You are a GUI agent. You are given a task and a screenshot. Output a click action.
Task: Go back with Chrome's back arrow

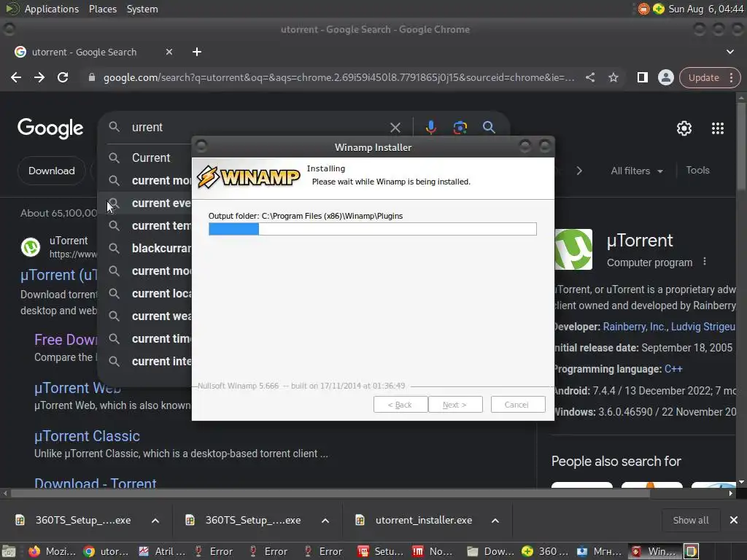coord(16,77)
